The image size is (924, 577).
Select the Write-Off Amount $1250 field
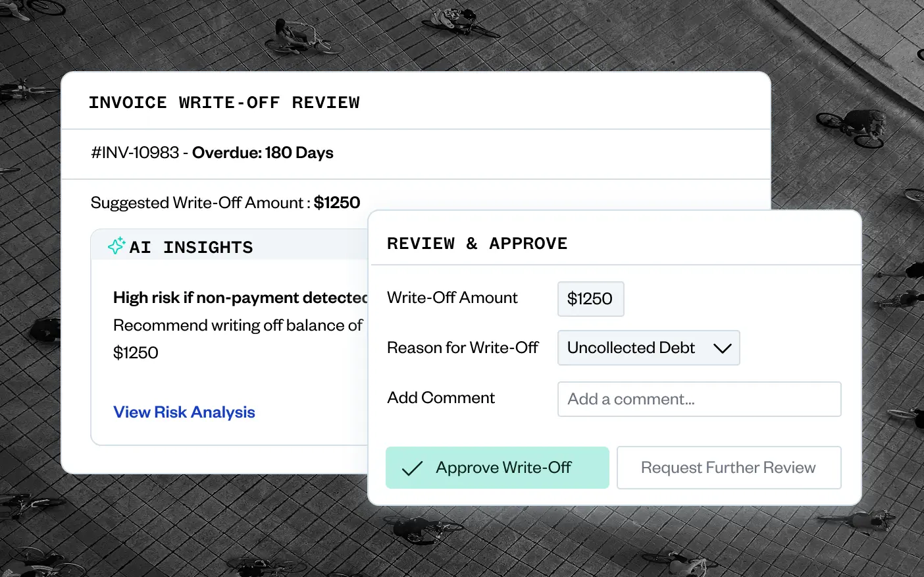click(x=590, y=299)
